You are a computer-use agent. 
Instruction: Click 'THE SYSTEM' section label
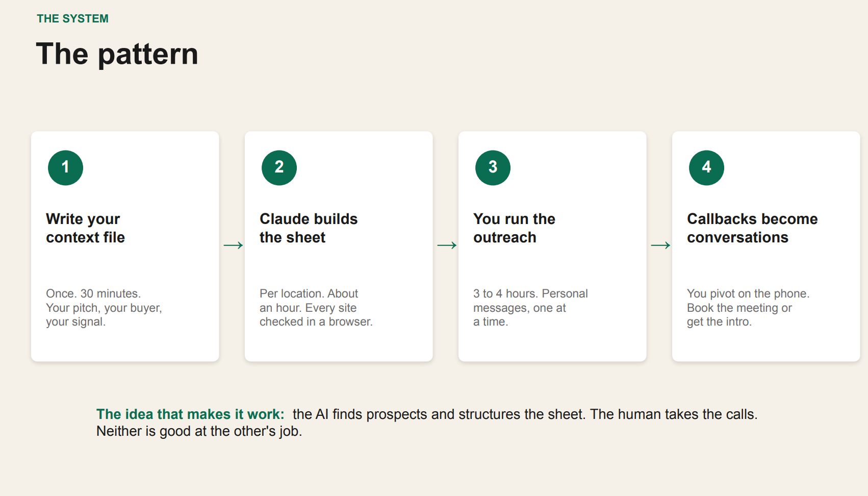72,19
